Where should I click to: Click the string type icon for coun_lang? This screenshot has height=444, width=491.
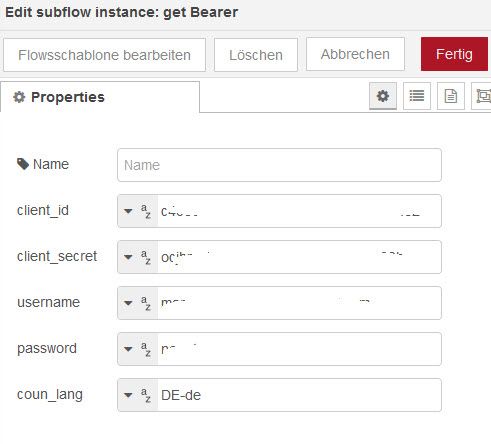click(146, 395)
